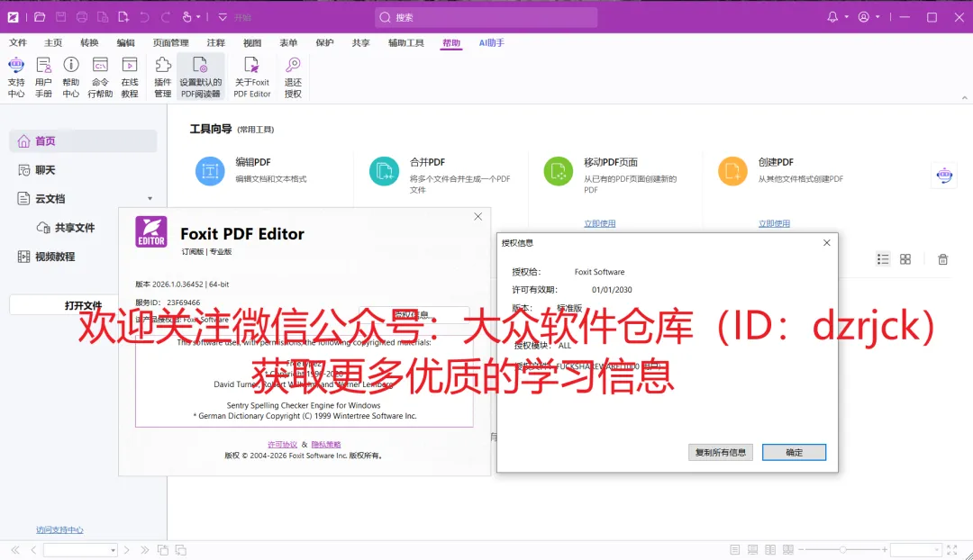Image resolution: width=973 pixels, height=560 pixels.
Task: Open the Support Center (支持中心) ribbon icon
Action: pos(16,77)
